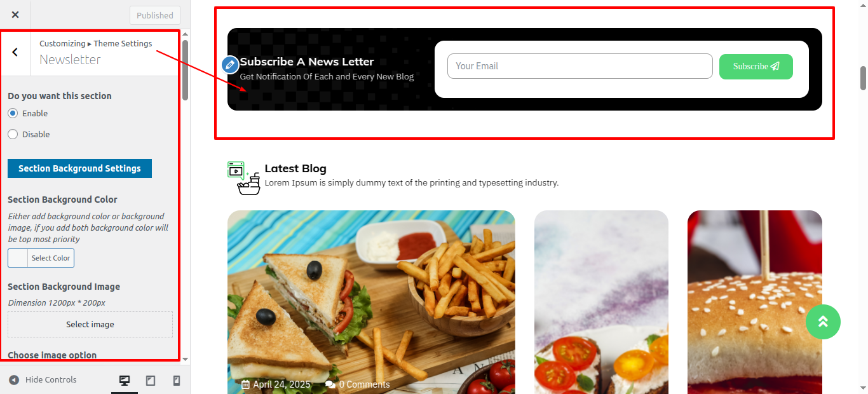This screenshot has width=868, height=394.
Task: Click the customizer panel scroll down arrow
Action: [185, 359]
